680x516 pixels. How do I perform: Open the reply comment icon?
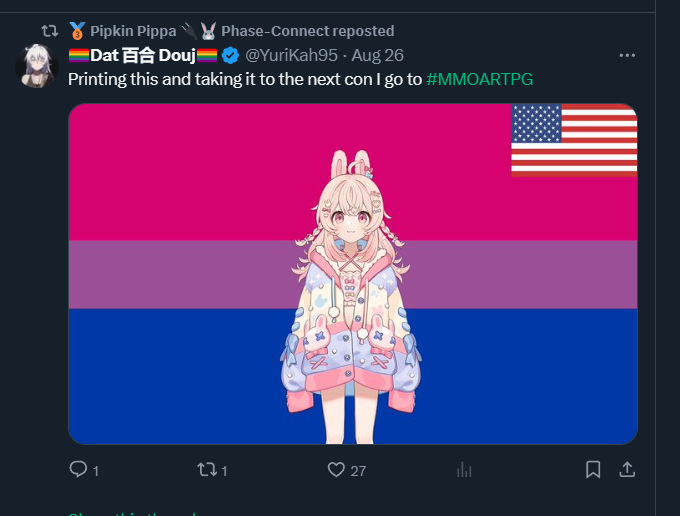tap(78, 470)
